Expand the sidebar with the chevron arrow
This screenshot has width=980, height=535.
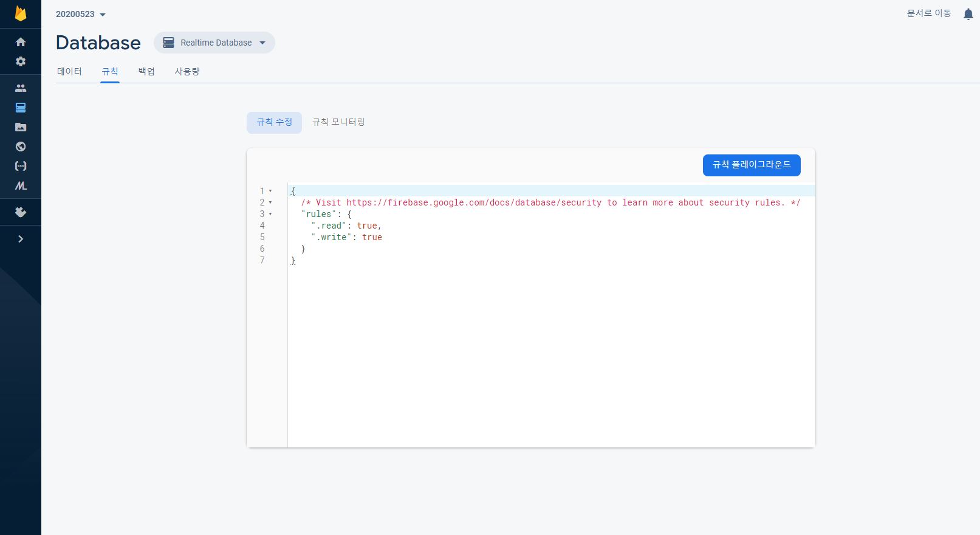pyautogui.click(x=21, y=239)
